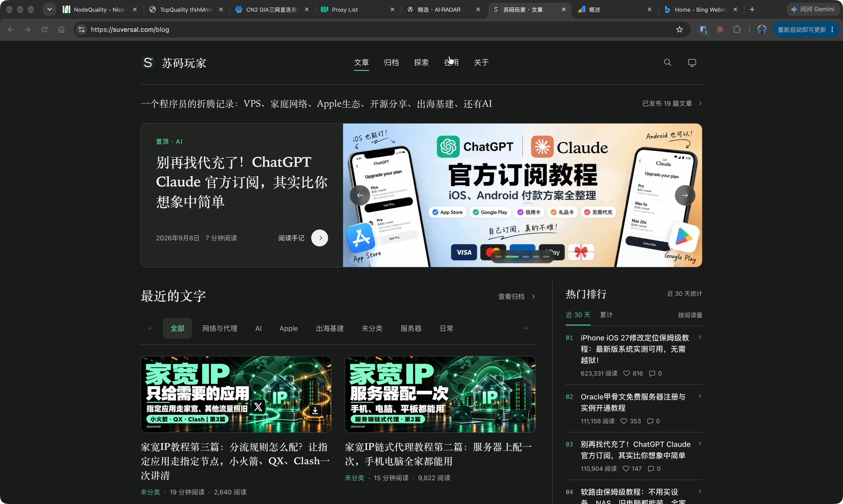Open 查看归档 link with chevron
Viewport: 843px width, 504px height.
click(517, 297)
